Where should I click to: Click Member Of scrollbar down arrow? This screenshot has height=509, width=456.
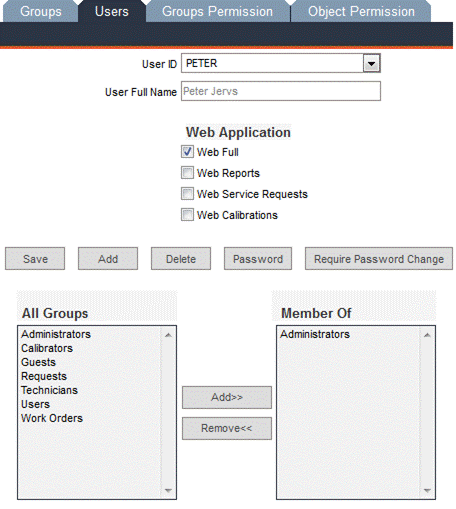427,490
